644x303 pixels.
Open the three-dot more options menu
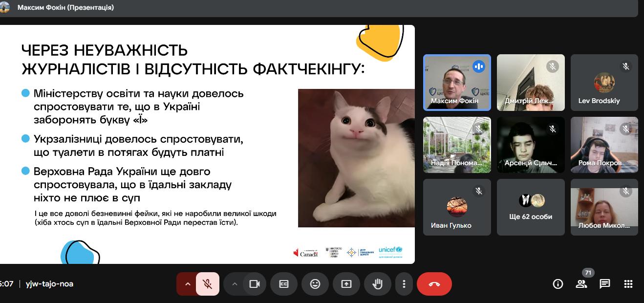[404, 284]
